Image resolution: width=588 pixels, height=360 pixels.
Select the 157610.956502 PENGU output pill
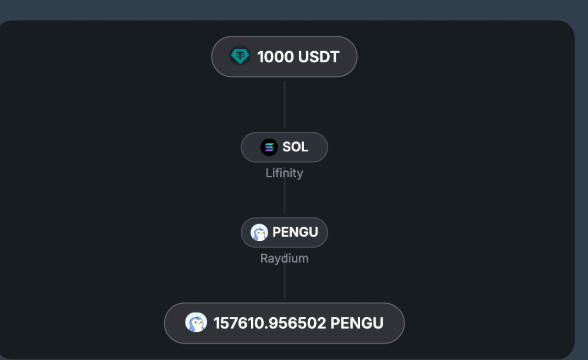point(284,323)
